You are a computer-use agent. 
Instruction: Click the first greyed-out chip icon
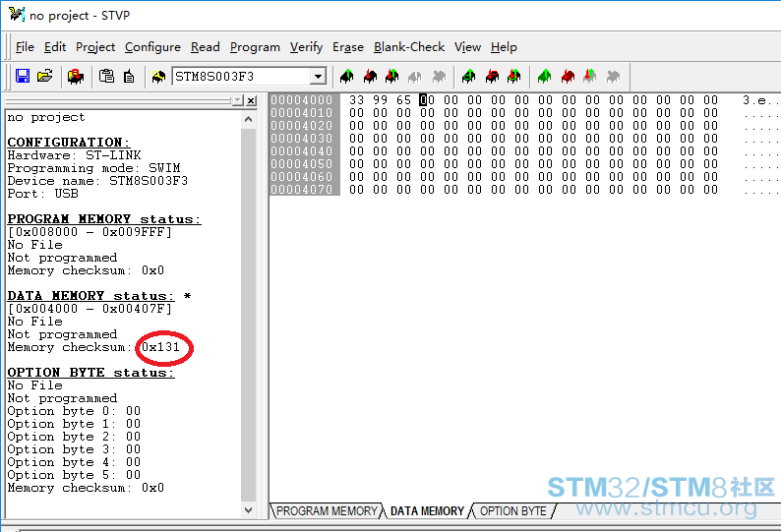click(x=414, y=77)
